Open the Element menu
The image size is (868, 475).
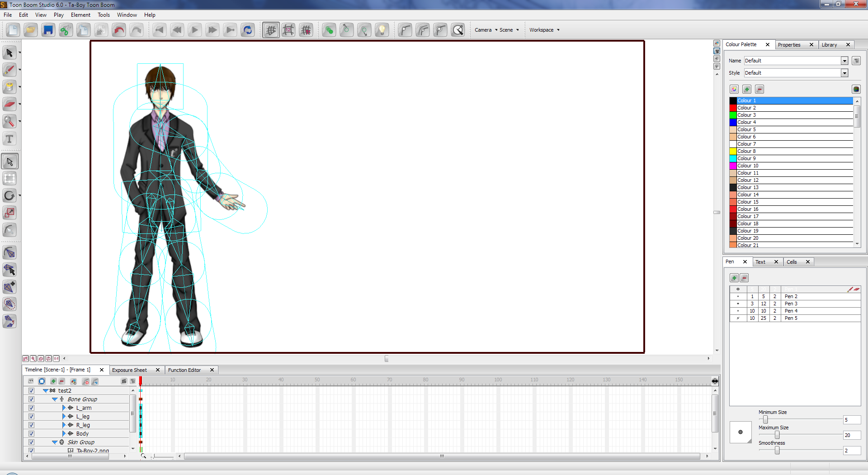[80, 14]
